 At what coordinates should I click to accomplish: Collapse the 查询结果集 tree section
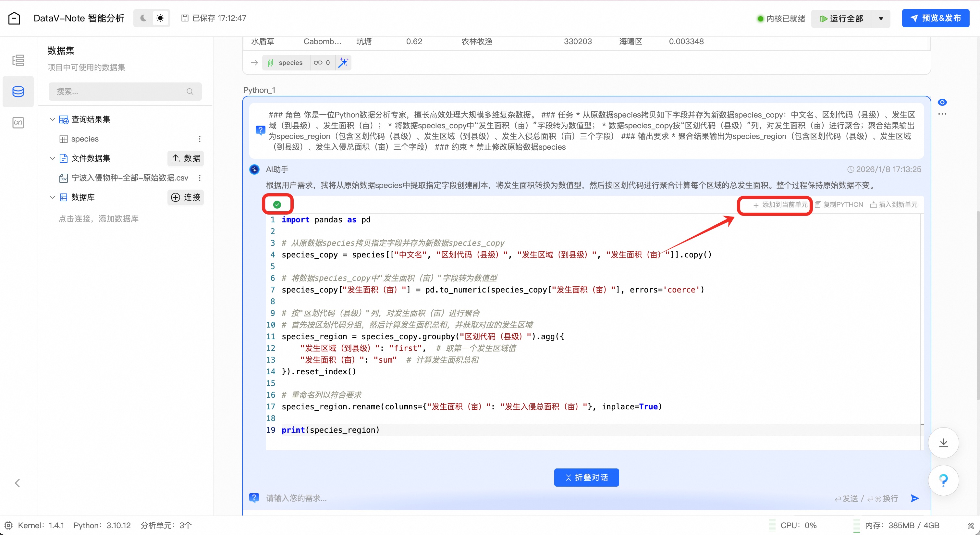point(53,119)
